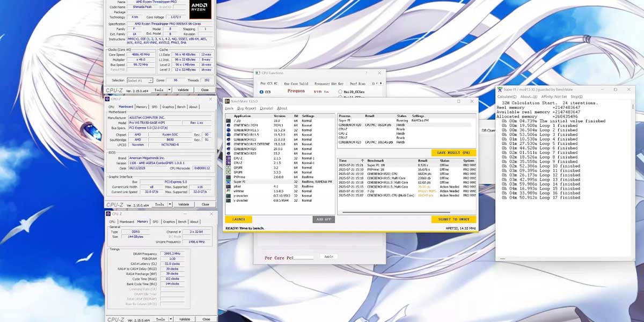Open the Calculate(C) menu in Super PI
This screenshot has height=322, width=644.
507,97
